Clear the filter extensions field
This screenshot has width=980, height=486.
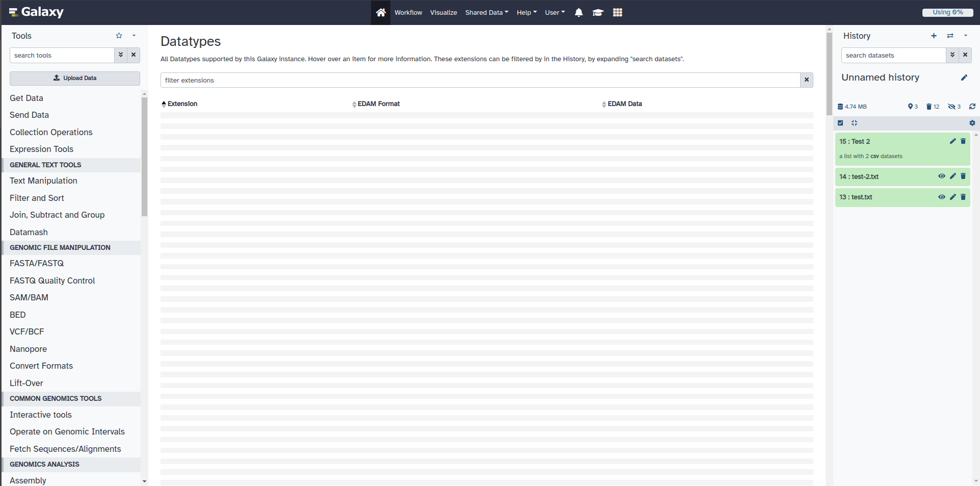coord(807,80)
